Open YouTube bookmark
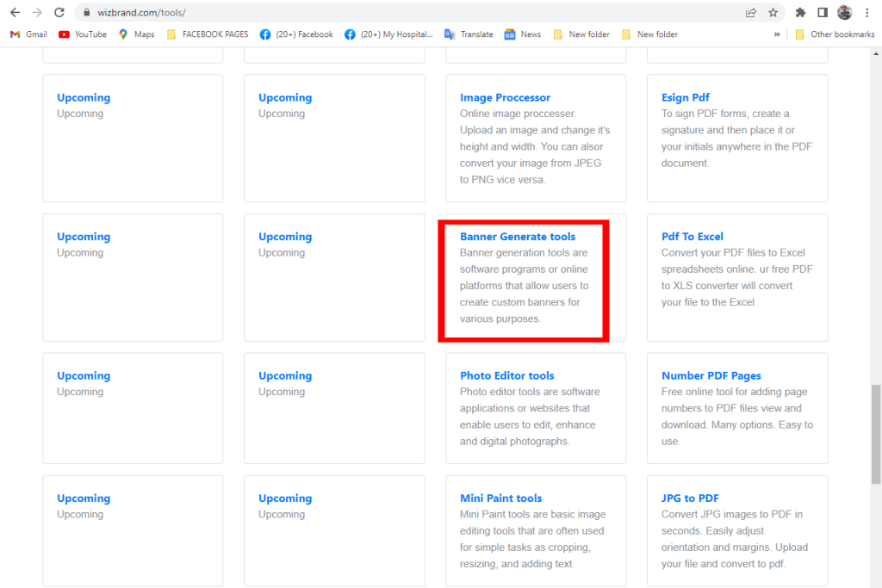The image size is (882, 588). coord(83,34)
